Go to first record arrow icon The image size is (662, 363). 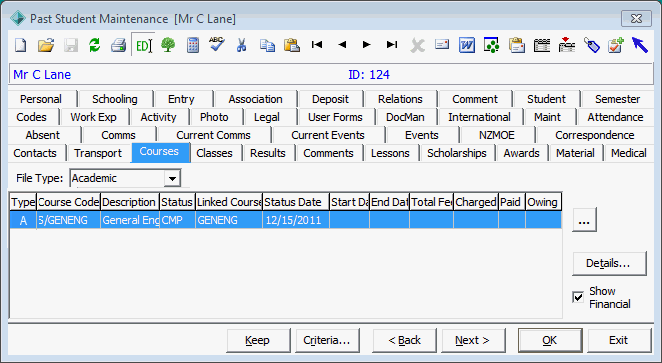(x=317, y=44)
